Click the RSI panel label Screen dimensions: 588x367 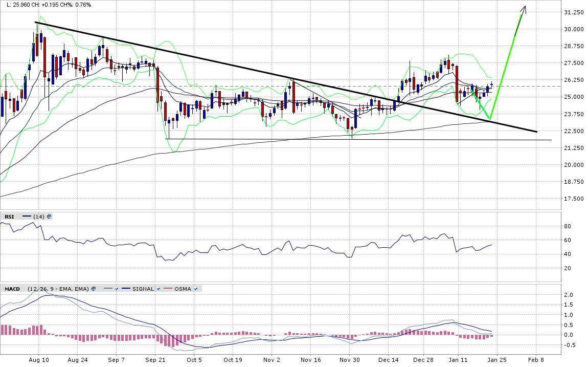(9, 217)
